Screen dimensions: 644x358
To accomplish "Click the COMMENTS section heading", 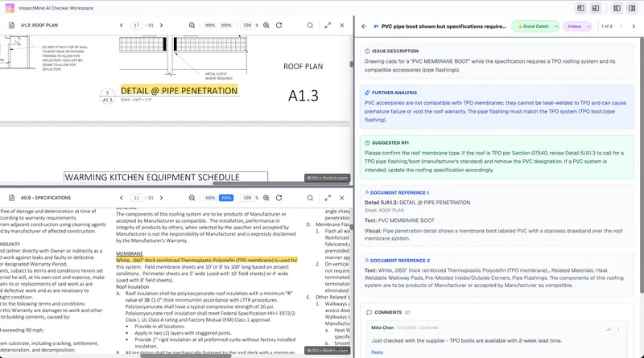I will pyautogui.click(x=388, y=312).
